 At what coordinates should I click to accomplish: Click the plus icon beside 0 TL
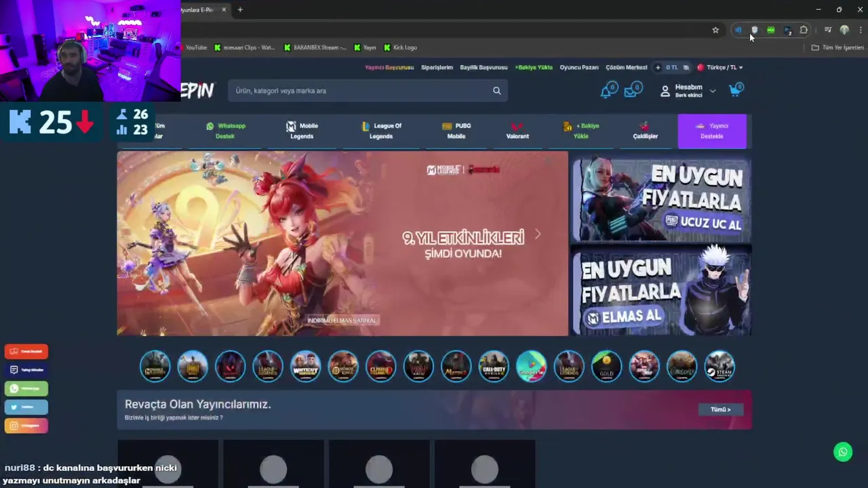pyautogui.click(x=658, y=68)
